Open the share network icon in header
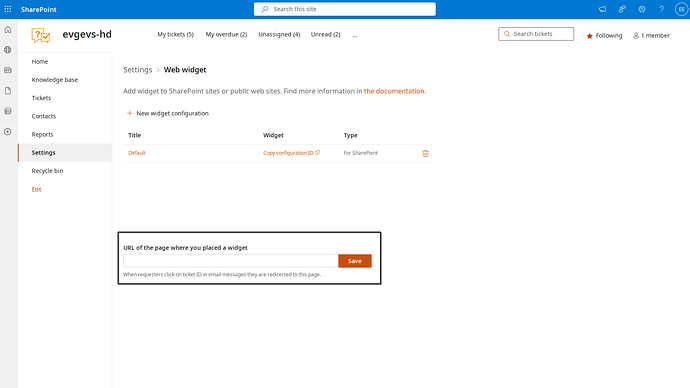The image size is (690, 388). 622,9
